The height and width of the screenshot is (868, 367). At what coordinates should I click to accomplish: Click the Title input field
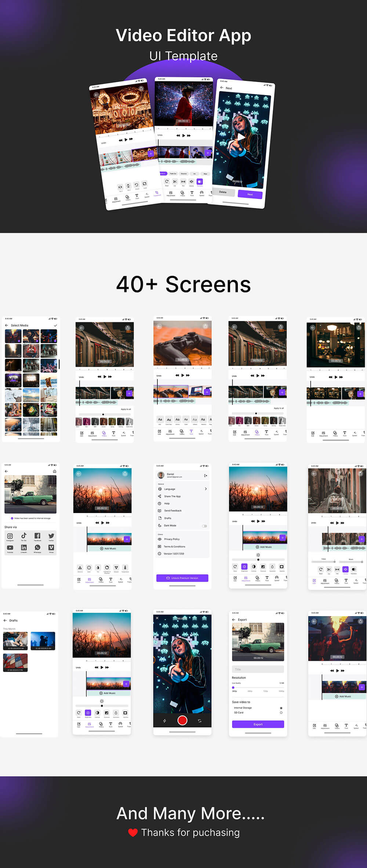coord(258,669)
